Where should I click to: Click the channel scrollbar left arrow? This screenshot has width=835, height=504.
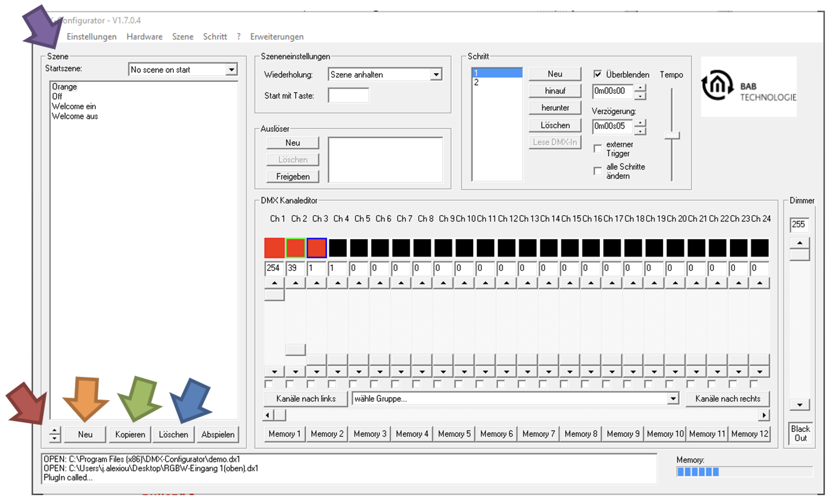pyautogui.click(x=268, y=415)
